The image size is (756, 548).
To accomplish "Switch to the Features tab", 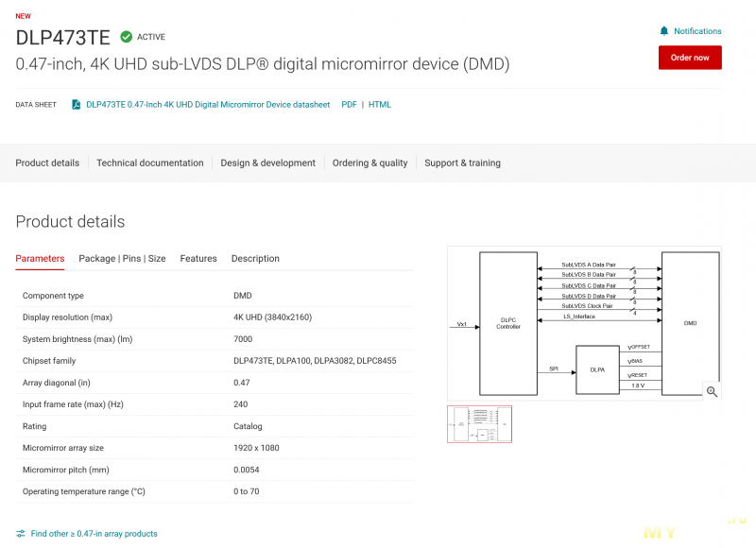I will [198, 258].
